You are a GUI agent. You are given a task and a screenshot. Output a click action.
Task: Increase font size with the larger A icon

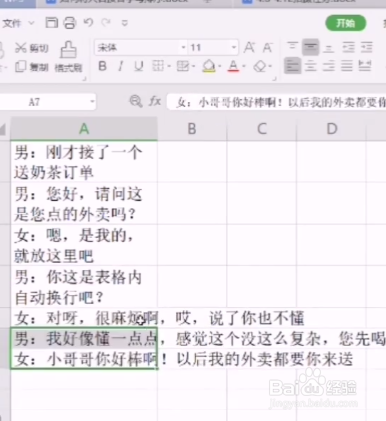click(249, 48)
